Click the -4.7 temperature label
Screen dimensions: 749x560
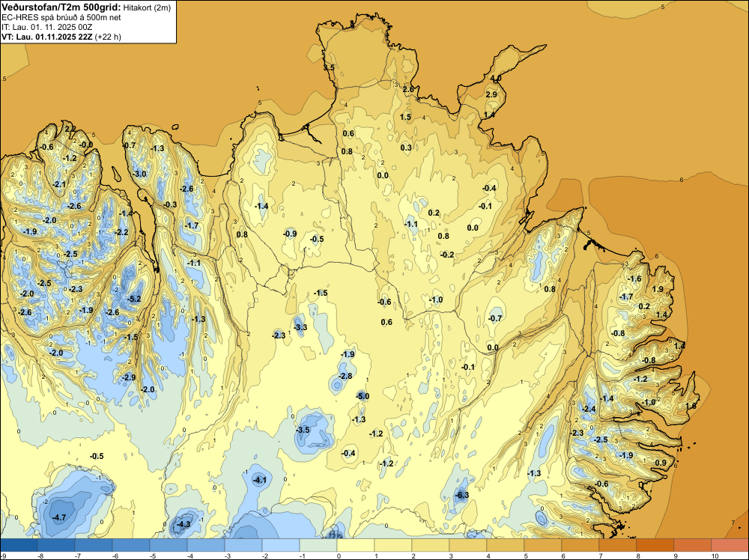click(x=59, y=517)
